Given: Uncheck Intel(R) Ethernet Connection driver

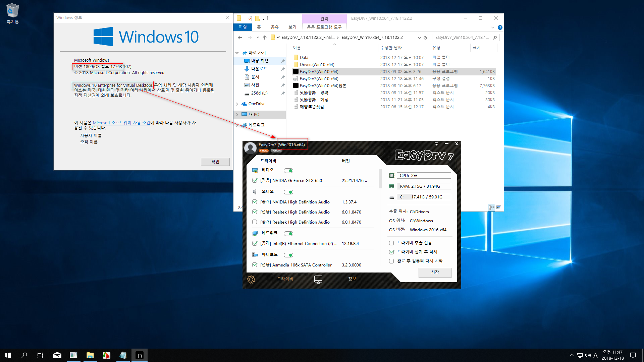Looking at the screenshot, I should click(x=255, y=243).
